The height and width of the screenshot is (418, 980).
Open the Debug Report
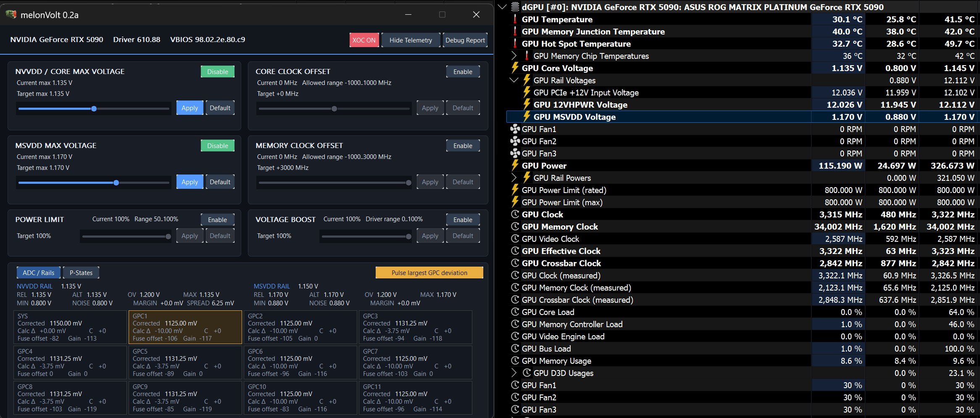[x=465, y=40]
